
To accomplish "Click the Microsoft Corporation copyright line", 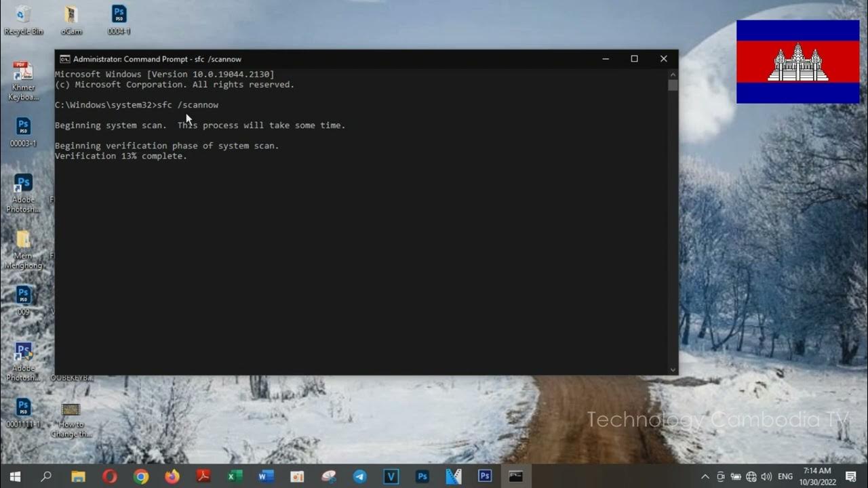I will [x=174, y=85].
